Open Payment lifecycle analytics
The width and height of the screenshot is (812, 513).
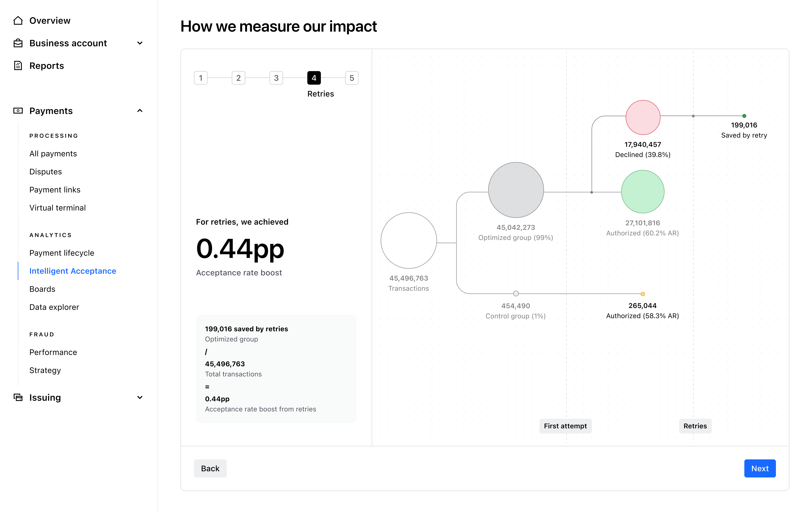coord(62,253)
